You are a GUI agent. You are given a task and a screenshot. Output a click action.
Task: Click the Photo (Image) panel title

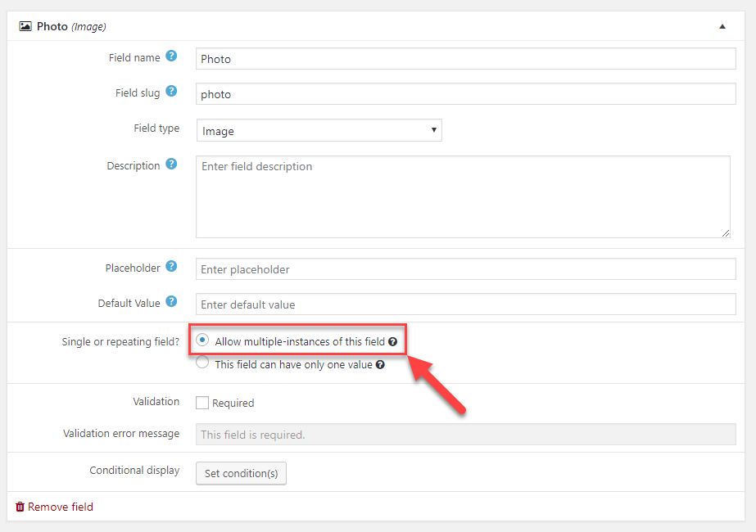[x=71, y=26]
